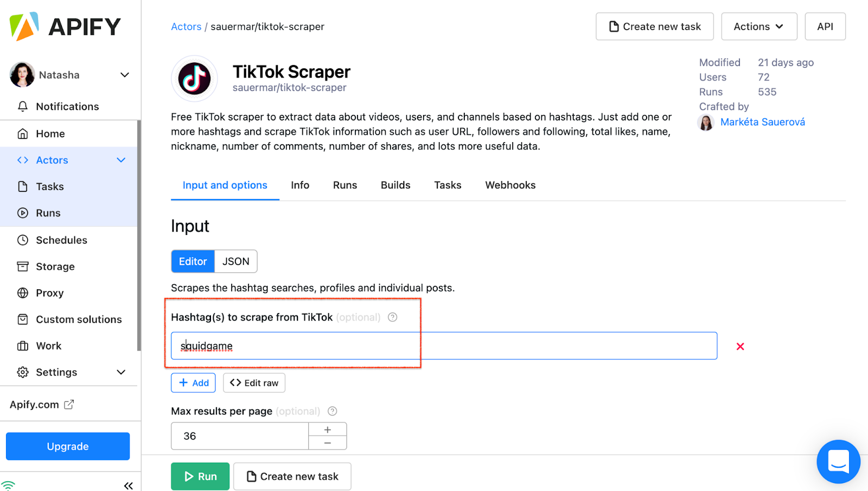Open the API button
Viewport: 868px width, 491px height.
coord(825,27)
